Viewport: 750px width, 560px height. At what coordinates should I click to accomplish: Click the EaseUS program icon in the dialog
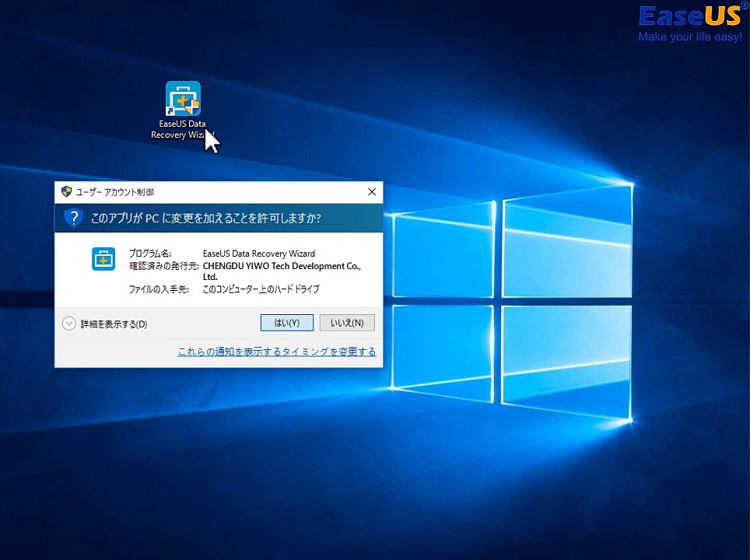tap(103, 259)
